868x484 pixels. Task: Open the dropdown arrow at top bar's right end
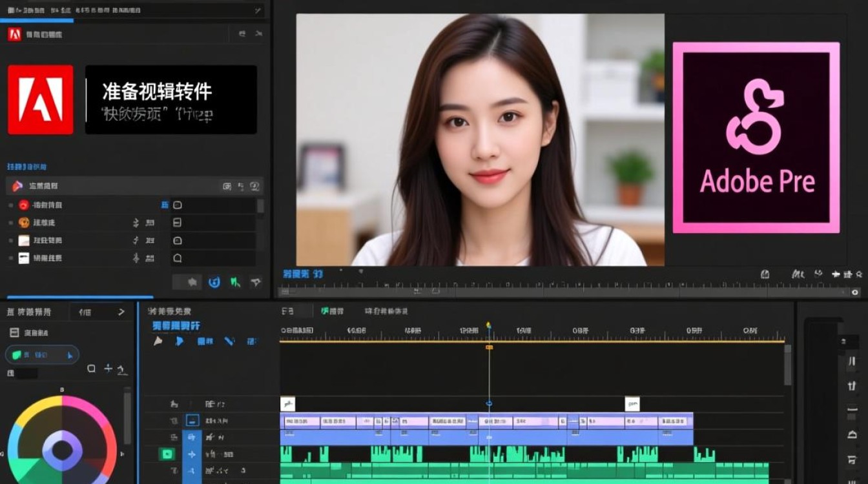tap(258, 11)
